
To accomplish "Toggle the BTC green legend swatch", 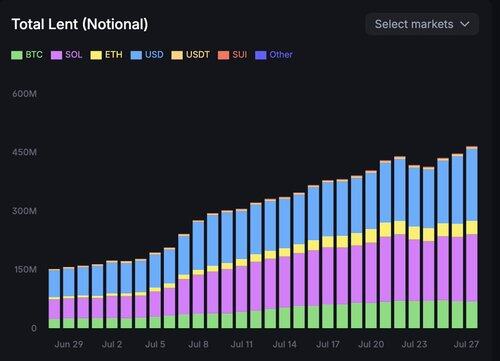I will 17,55.
